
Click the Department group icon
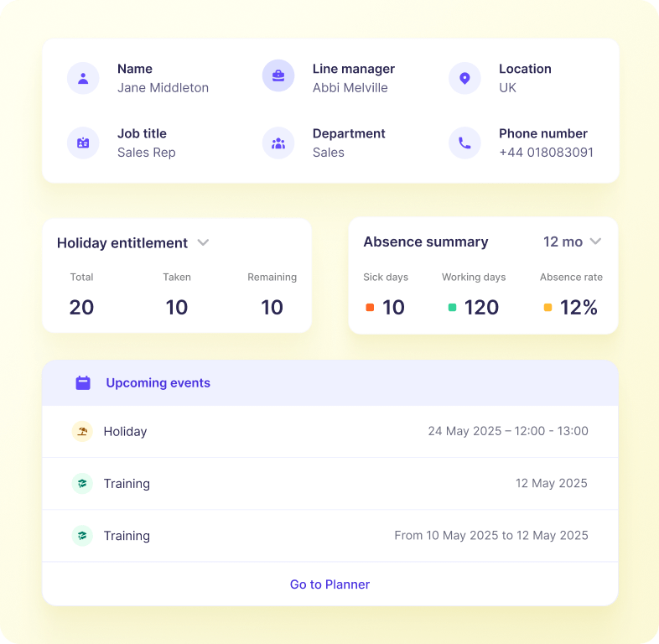[x=278, y=143]
